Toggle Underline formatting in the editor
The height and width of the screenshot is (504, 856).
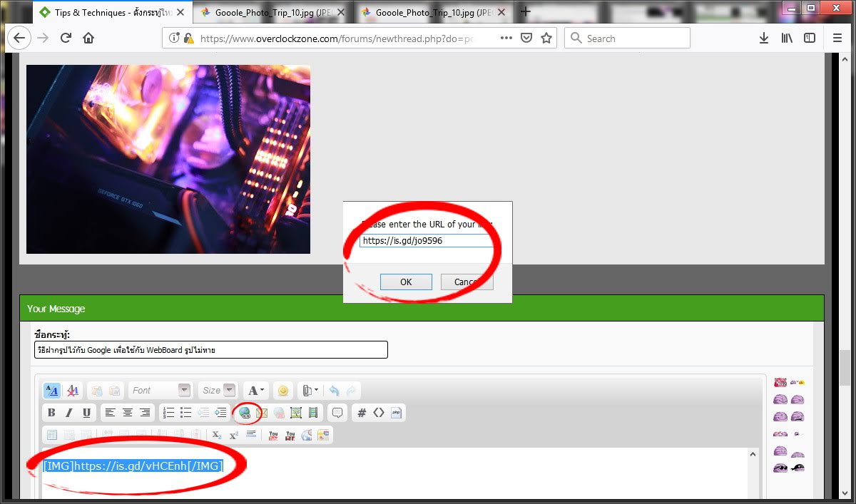click(x=86, y=412)
